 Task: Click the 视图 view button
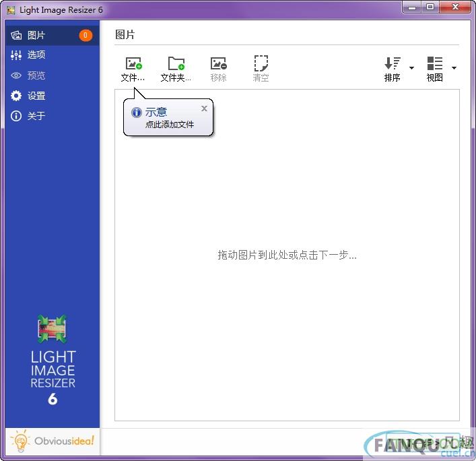[x=435, y=69]
